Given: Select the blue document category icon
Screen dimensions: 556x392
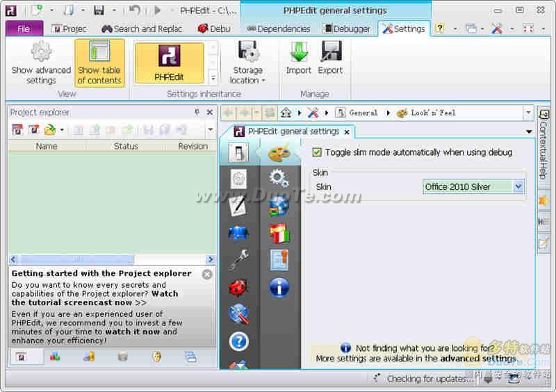Looking at the screenshot, I should (x=279, y=260).
